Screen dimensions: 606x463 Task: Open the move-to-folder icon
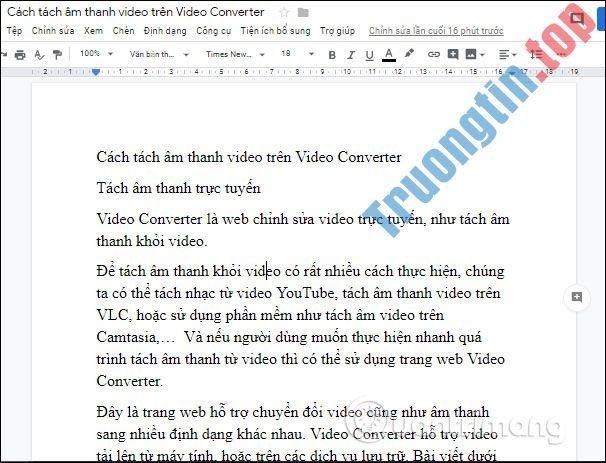pos(303,13)
